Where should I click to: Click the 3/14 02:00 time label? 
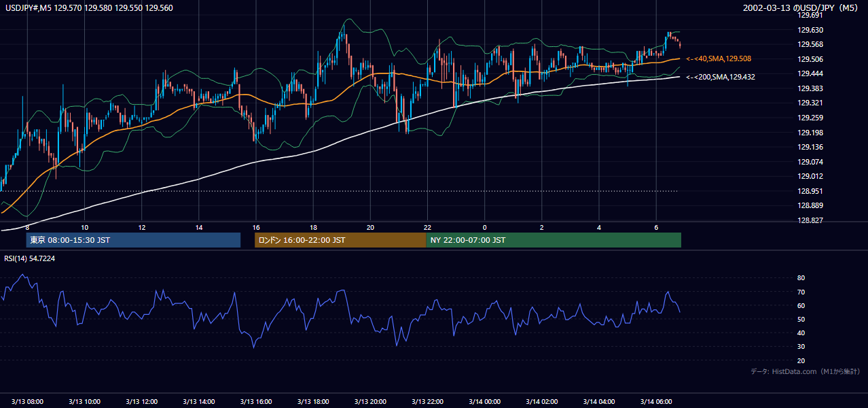point(541,402)
